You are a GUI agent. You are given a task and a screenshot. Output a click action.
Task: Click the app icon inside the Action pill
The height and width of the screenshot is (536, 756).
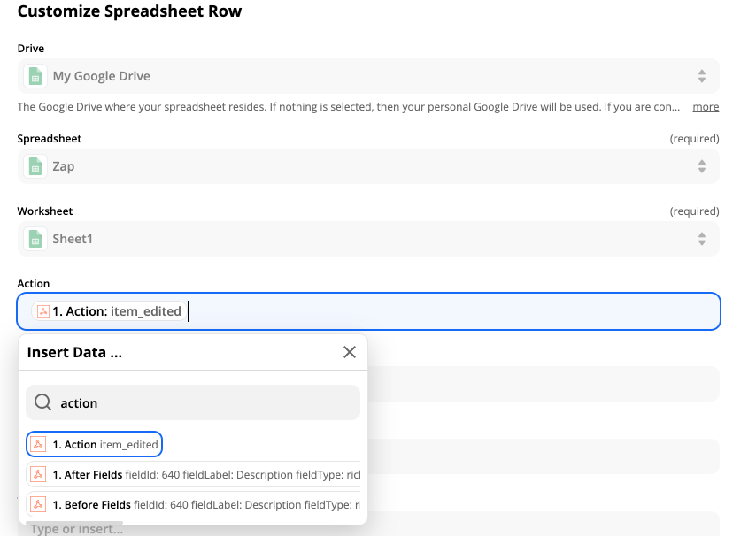(x=42, y=311)
